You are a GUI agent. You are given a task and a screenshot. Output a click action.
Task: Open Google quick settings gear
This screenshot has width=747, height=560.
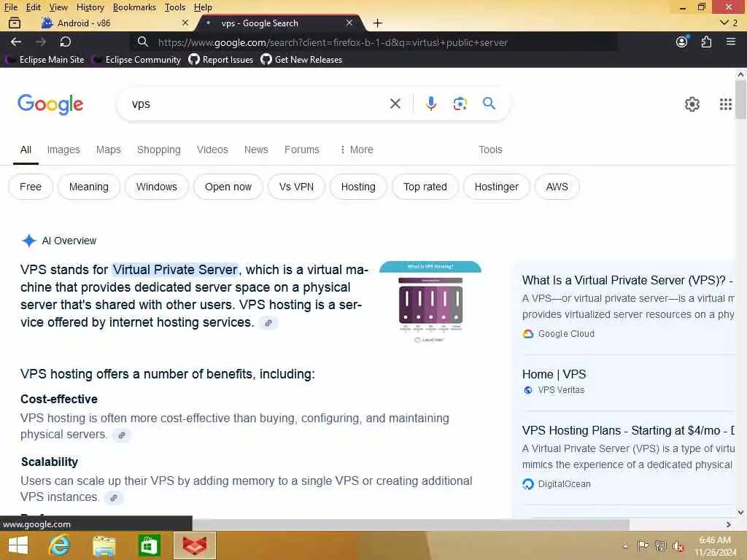(x=692, y=104)
